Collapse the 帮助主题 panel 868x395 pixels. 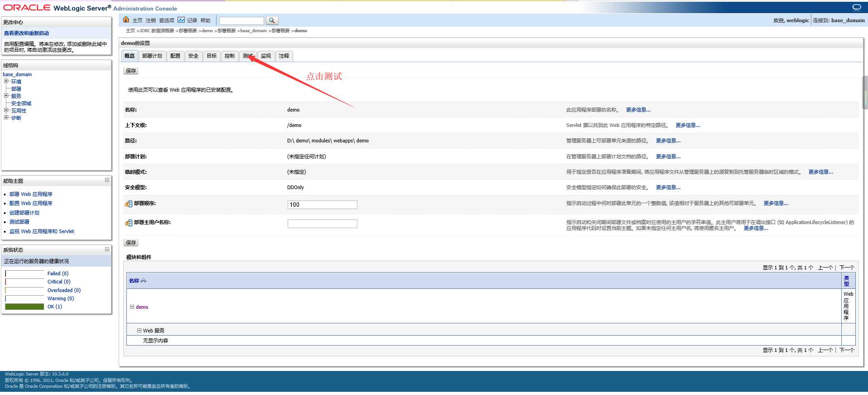[107, 180]
